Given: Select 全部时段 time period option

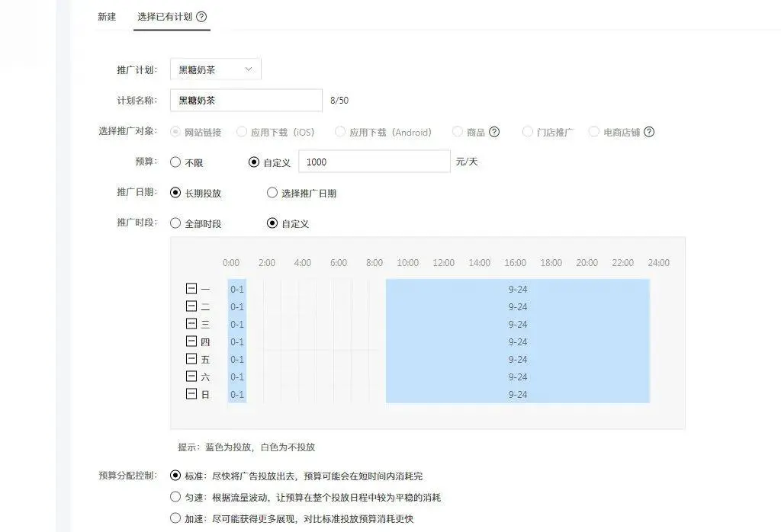Looking at the screenshot, I should tap(175, 223).
